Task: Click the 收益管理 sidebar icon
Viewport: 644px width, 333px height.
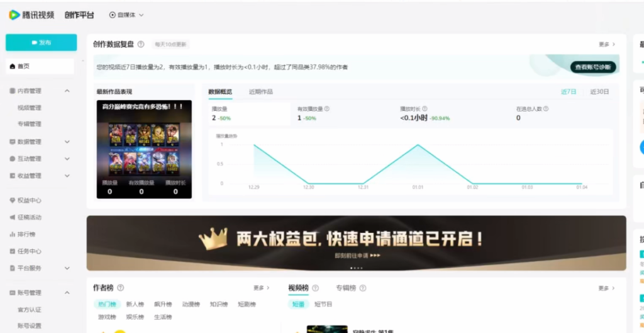Action: tap(13, 176)
